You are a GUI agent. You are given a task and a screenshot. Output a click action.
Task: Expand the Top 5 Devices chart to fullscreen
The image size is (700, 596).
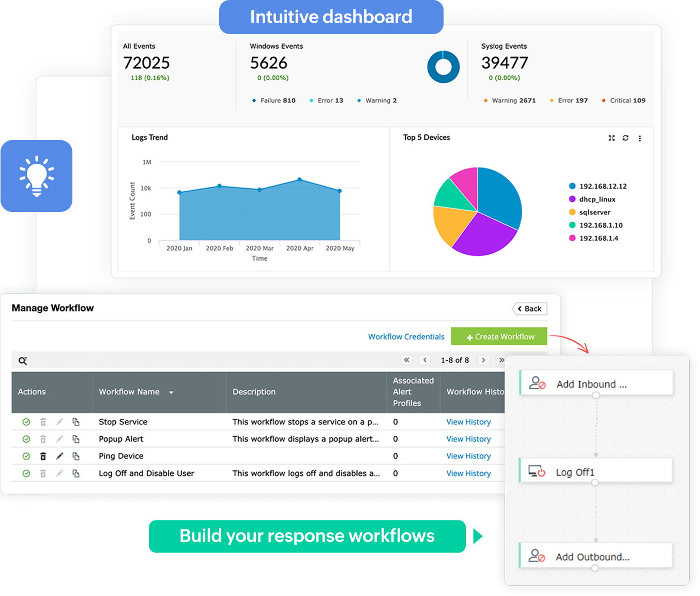point(612,138)
